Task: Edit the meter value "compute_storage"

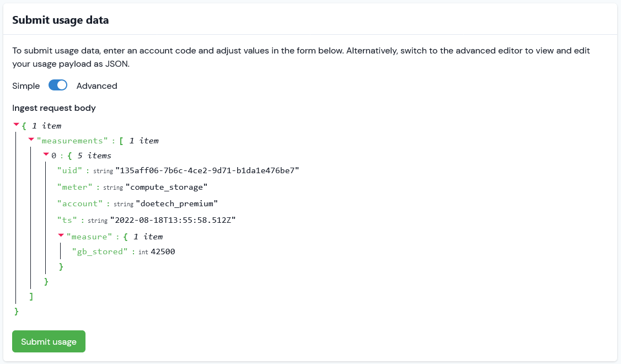Action: (x=167, y=188)
